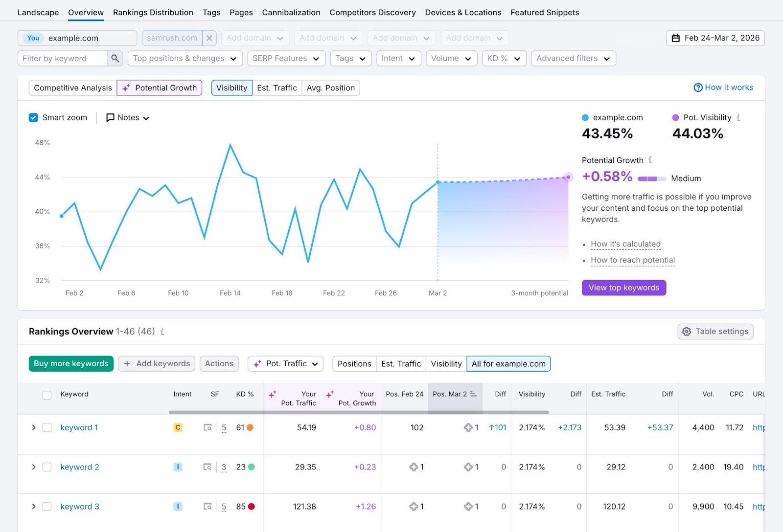Viewport: 783px width, 532px height.
Task: Click the info icon next to Pot. Visibility
Action: tap(739, 117)
